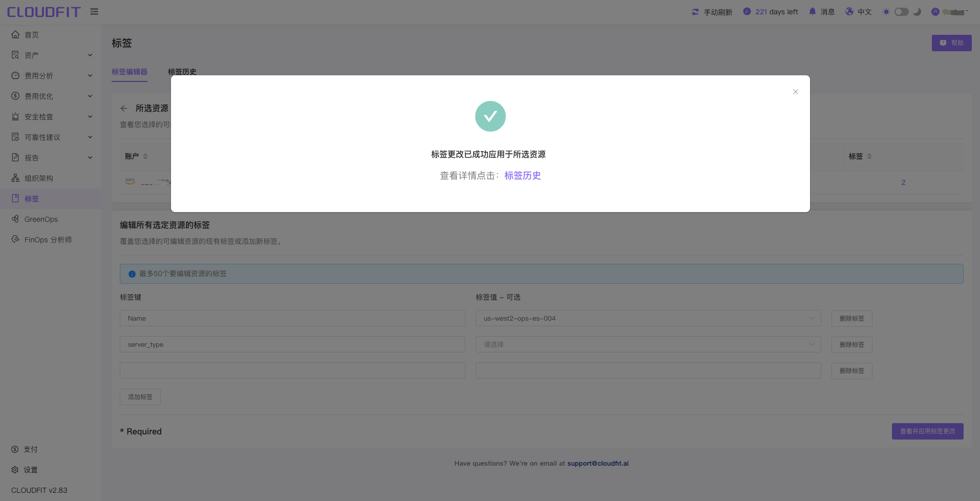Click the FinOps 分析师 sidebar icon
The height and width of the screenshot is (501, 980).
click(15, 239)
